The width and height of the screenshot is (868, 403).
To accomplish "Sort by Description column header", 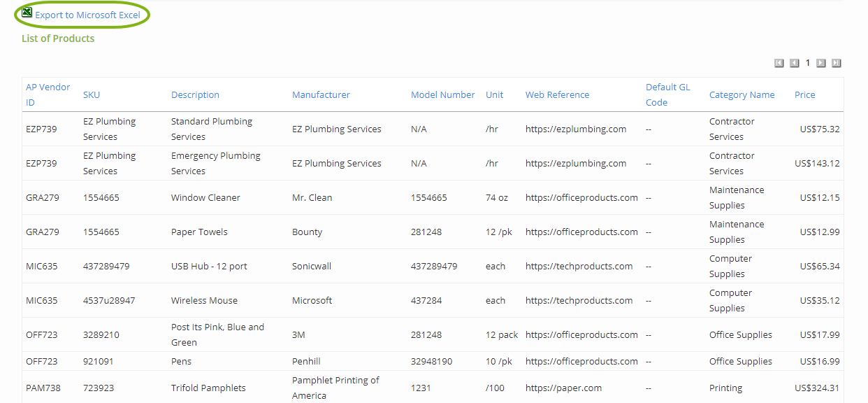I will click(x=195, y=94).
